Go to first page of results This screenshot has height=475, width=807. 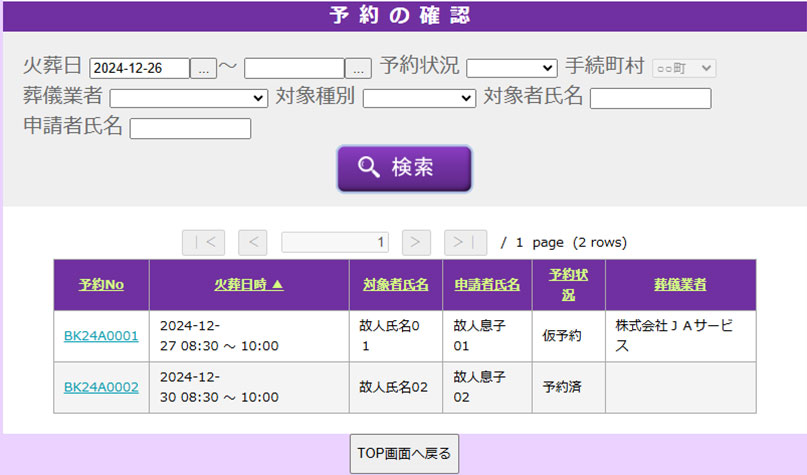203,242
